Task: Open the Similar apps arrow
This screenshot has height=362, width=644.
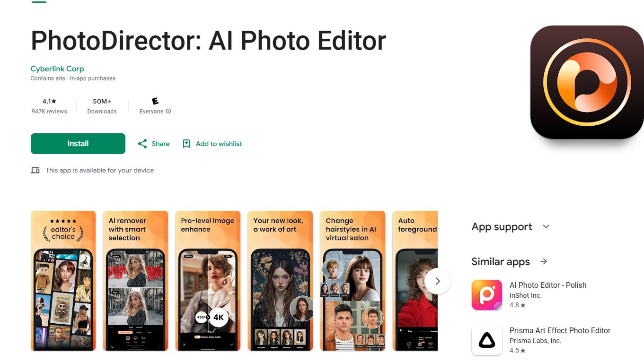Action: (544, 262)
